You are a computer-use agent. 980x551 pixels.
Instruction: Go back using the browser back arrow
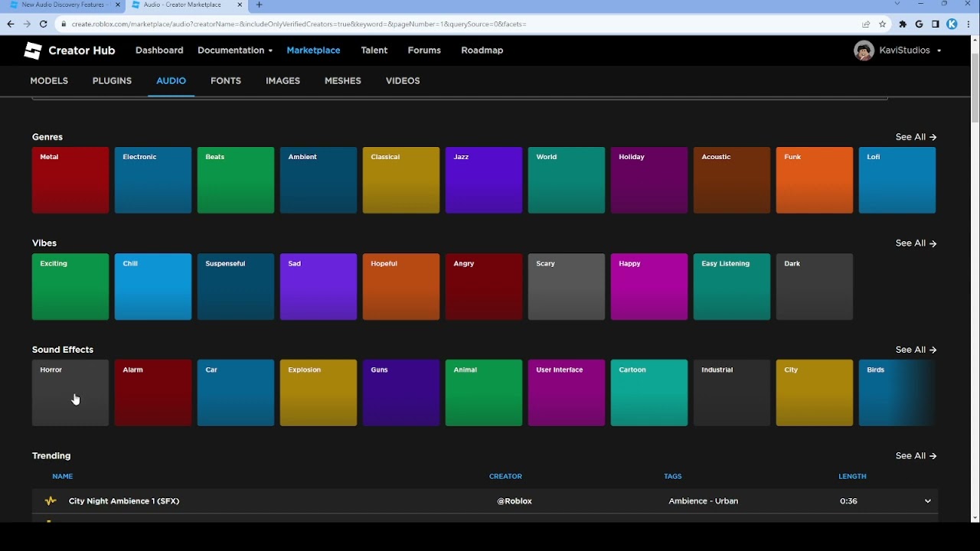11,24
